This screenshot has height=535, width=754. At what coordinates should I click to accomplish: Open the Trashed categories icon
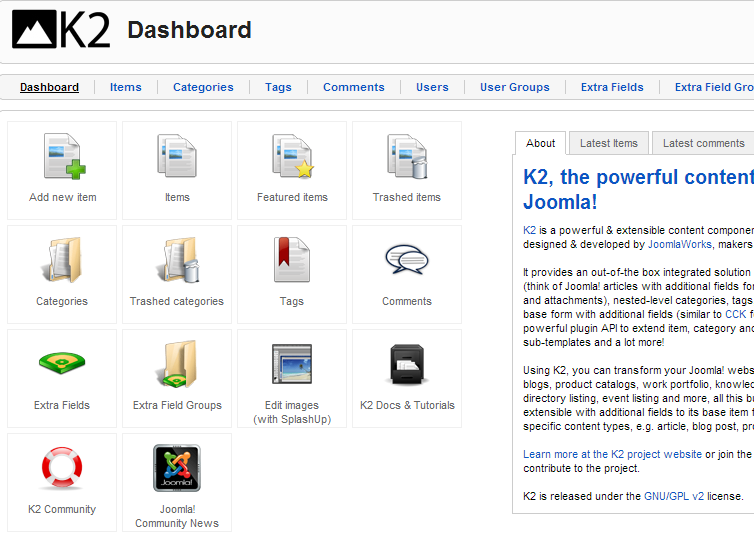tap(178, 260)
